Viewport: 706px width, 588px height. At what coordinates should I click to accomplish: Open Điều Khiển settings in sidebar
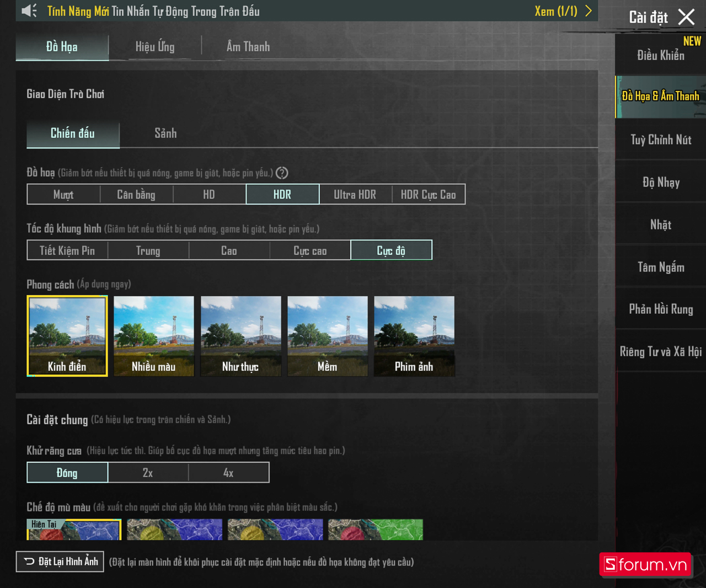(661, 55)
